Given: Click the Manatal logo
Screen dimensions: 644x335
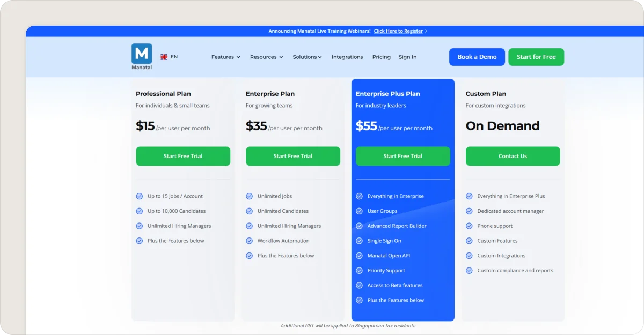Looking at the screenshot, I should click(x=142, y=56).
